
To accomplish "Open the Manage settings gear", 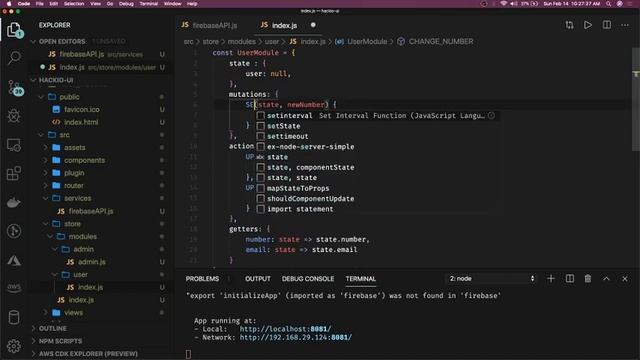I will [x=14, y=346].
